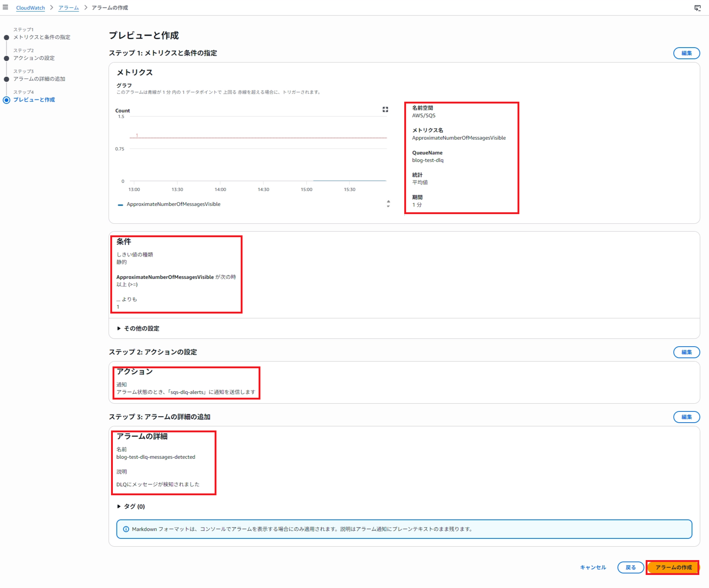Expand the その他の設定 section

click(138, 328)
